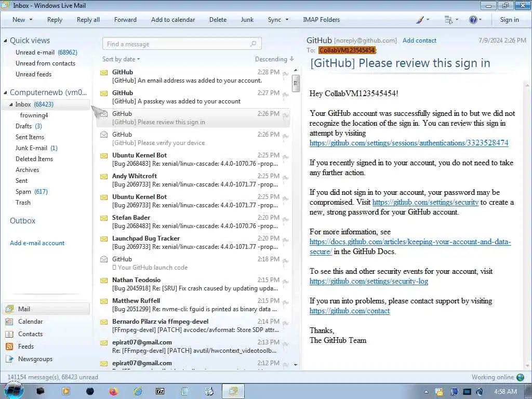
Task: Open the Archives folder
Action: tap(27, 170)
